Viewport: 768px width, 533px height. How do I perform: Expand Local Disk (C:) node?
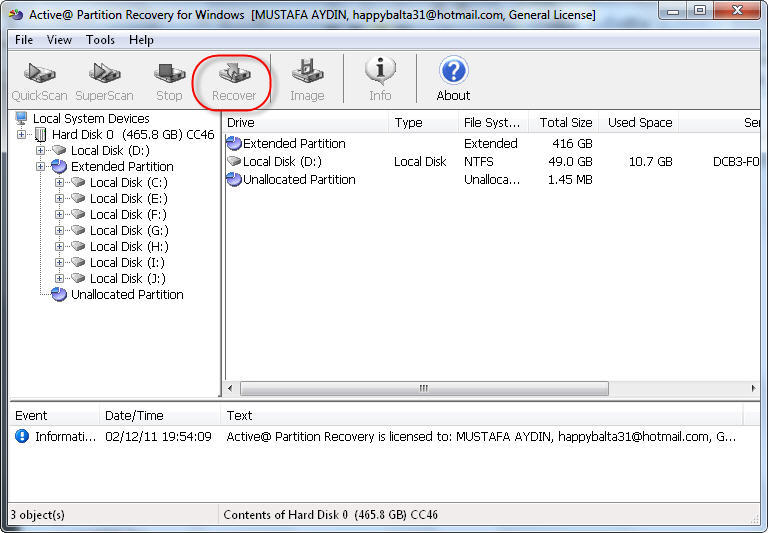[59, 182]
